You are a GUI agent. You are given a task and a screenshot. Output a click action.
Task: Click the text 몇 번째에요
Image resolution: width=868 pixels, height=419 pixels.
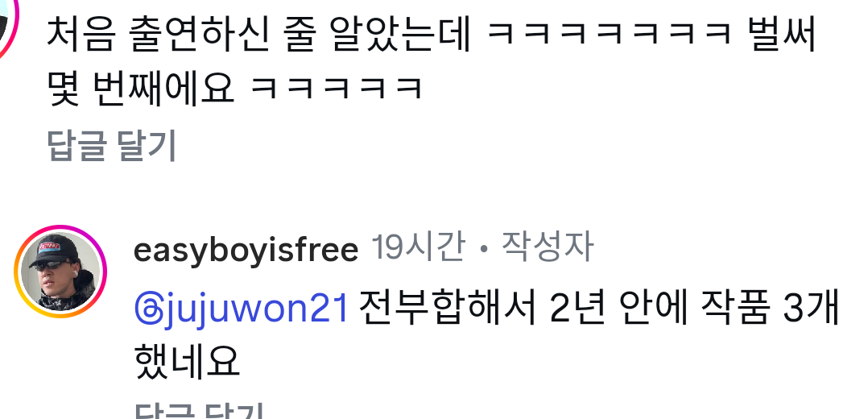(x=141, y=89)
